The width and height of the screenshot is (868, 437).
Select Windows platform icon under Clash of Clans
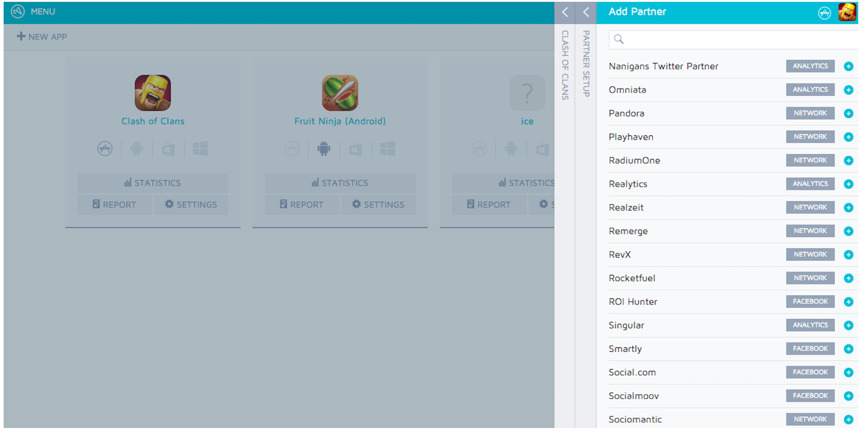tap(200, 149)
